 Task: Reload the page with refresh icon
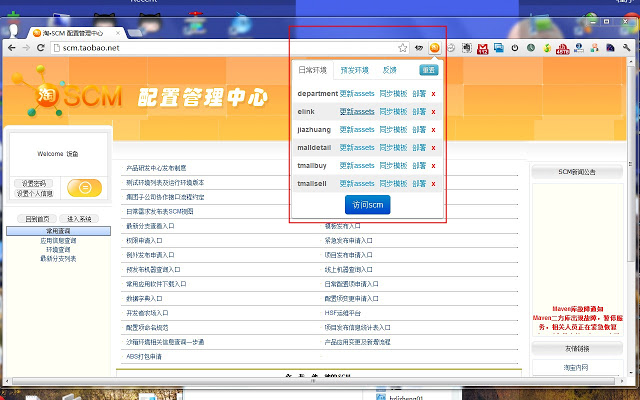point(40,48)
